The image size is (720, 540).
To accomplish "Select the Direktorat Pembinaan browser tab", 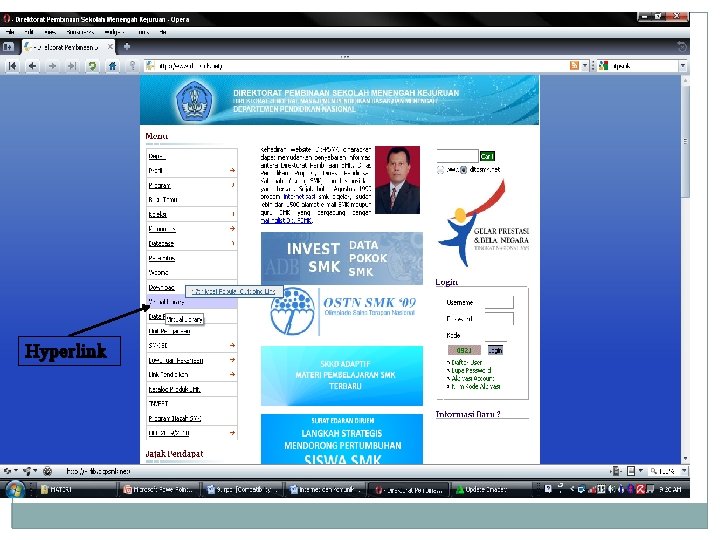I will 69,47.
